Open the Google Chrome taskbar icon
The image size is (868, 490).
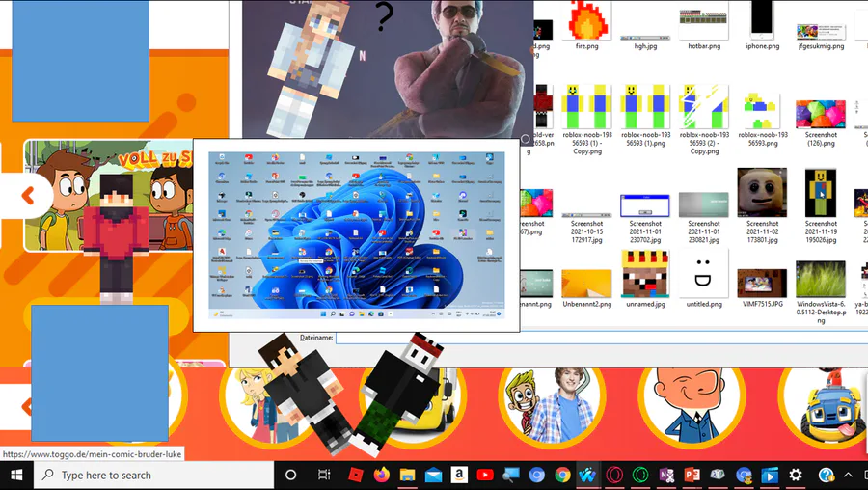[x=562, y=476]
